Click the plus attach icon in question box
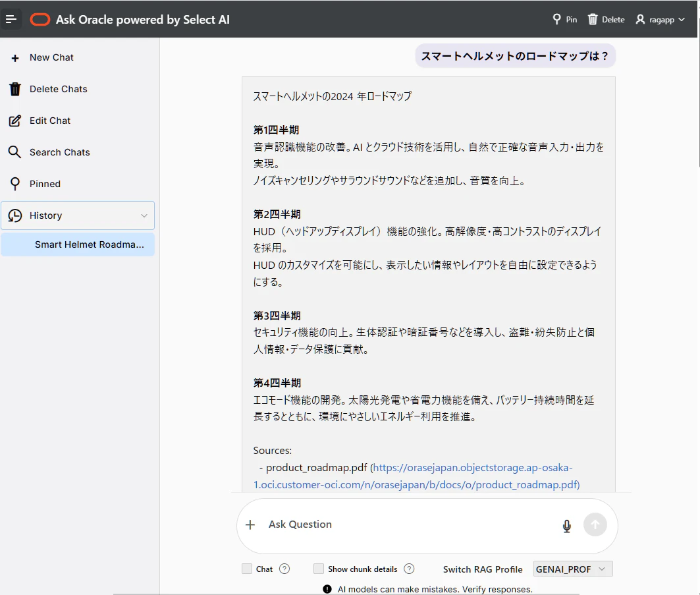The height and width of the screenshot is (595, 700). 250,525
